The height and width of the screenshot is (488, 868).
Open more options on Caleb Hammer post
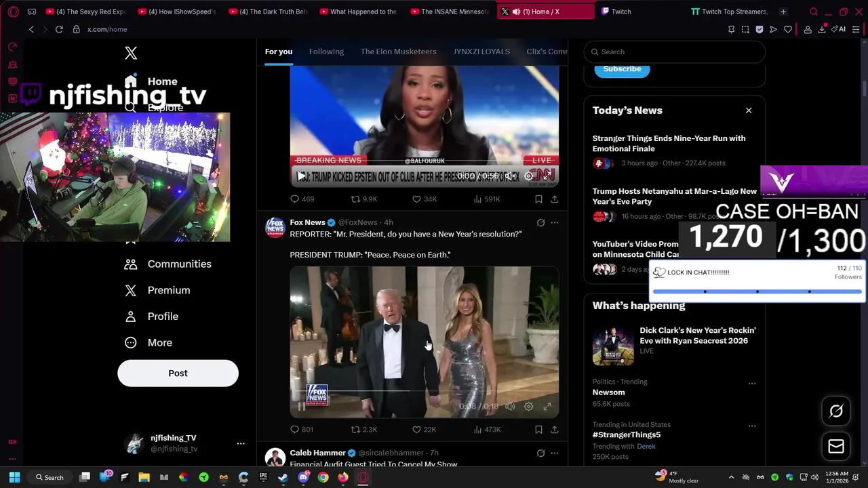(x=554, y=453)
